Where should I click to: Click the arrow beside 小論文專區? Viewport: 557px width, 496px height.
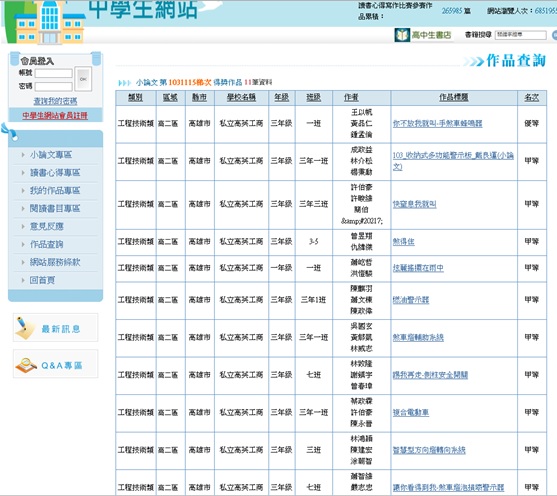point(23,155)
